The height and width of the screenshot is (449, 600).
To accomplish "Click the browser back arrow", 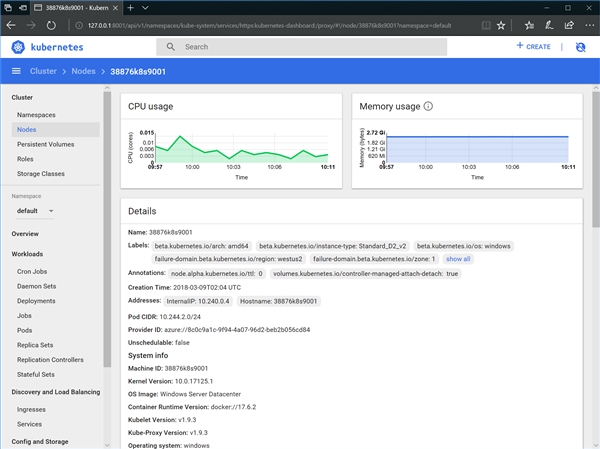I will point(12,24).
